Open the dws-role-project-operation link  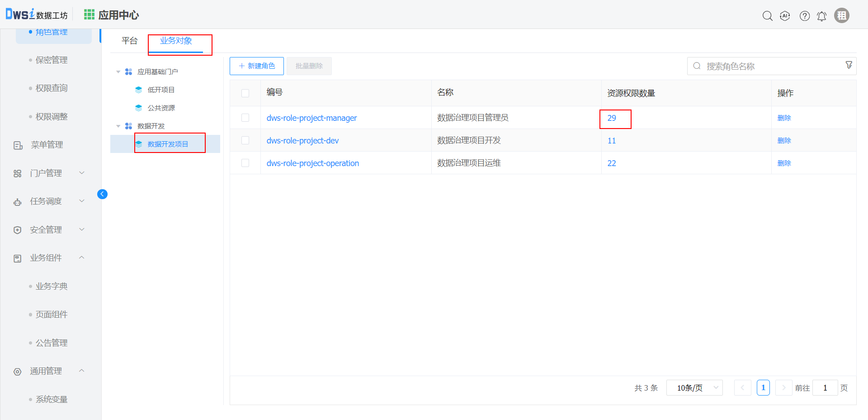tap(312, 163)
